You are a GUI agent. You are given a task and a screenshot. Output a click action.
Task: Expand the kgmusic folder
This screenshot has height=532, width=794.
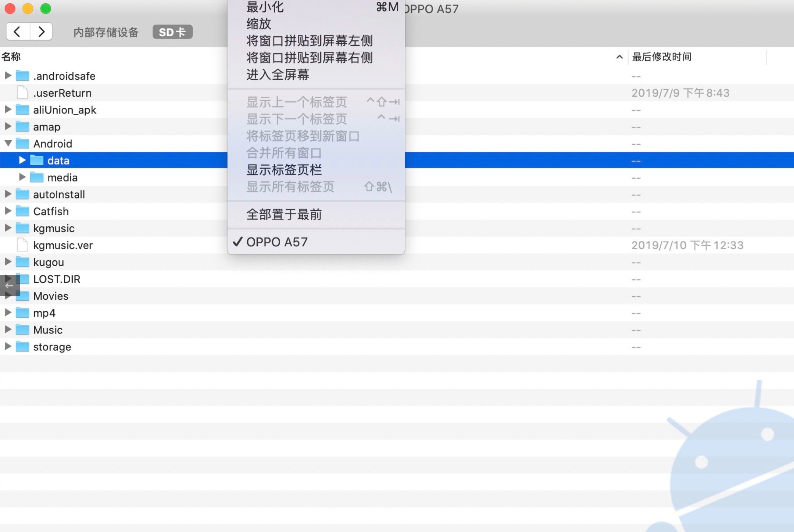tap(8, 228)
